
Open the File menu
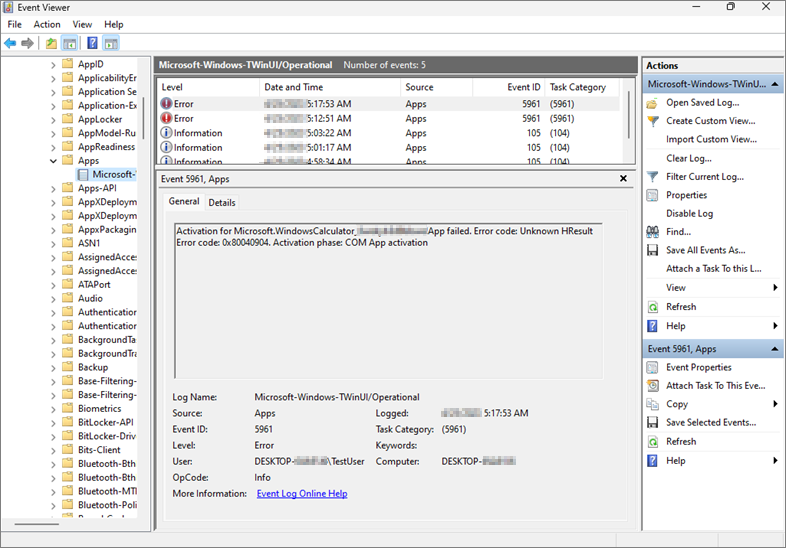[x=15, y=24]
